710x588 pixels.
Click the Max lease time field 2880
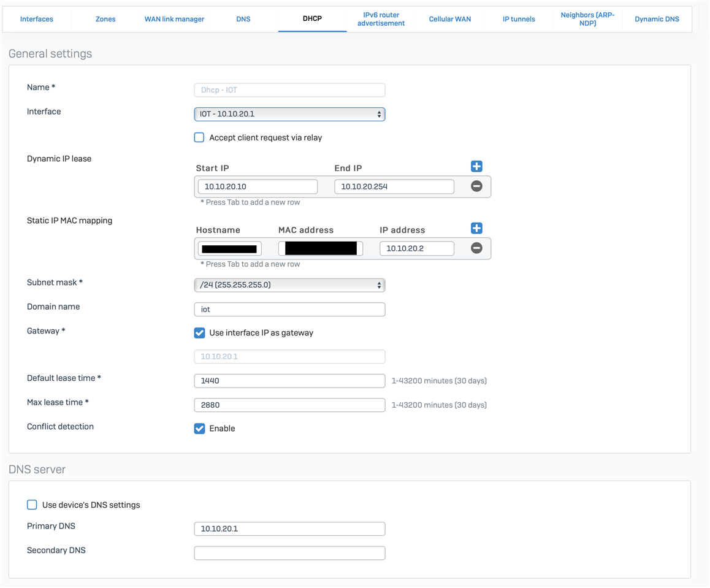point(290,405)
